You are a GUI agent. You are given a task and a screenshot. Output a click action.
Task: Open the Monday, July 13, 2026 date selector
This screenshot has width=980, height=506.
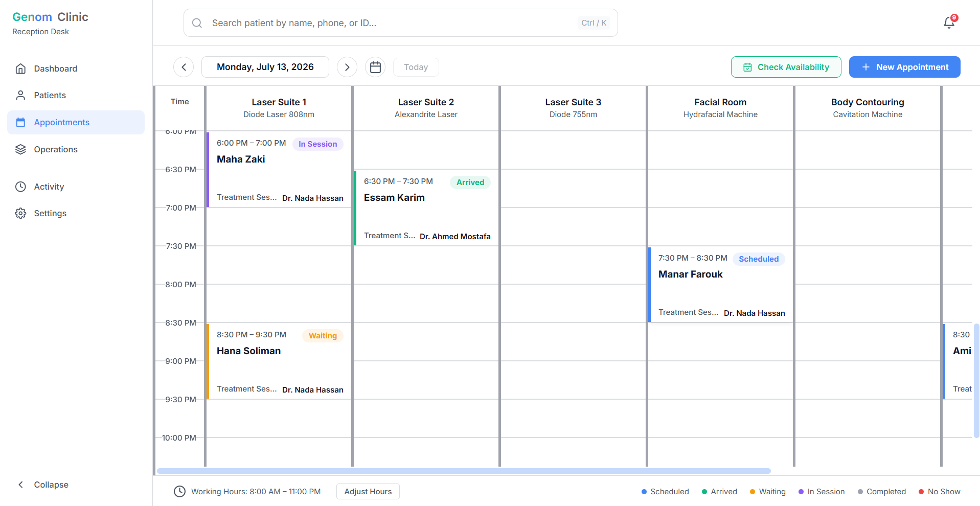[x=265, y=67]
